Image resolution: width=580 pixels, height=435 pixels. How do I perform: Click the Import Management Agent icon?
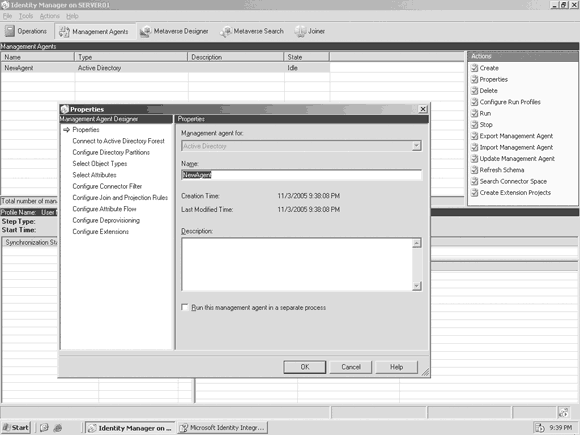474,147
